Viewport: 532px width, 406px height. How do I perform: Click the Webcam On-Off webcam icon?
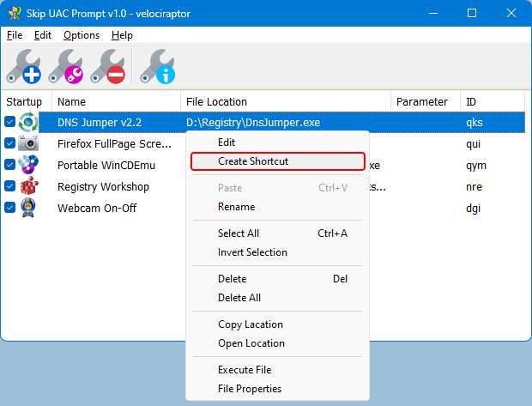28,208
